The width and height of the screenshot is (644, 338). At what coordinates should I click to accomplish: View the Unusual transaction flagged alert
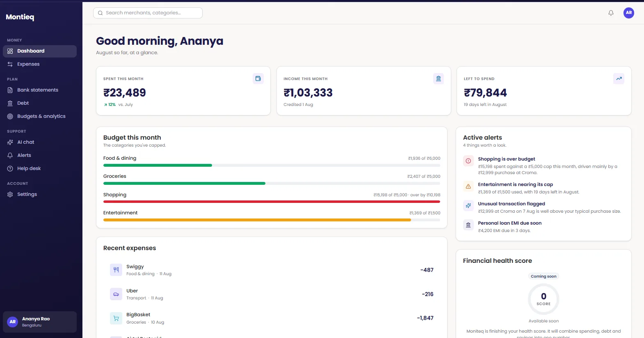tap(544, 207)
